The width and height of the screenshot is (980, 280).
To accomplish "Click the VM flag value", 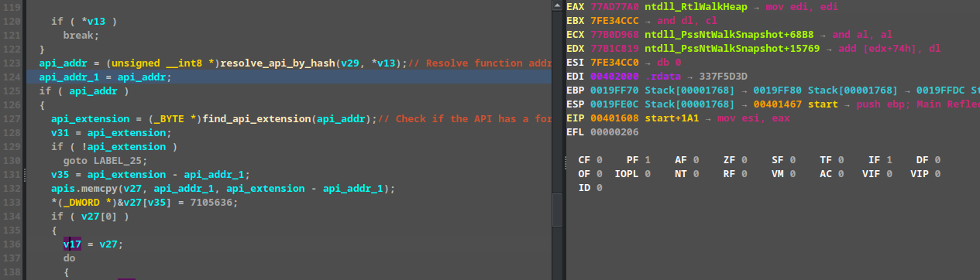I will pos(793,174).
